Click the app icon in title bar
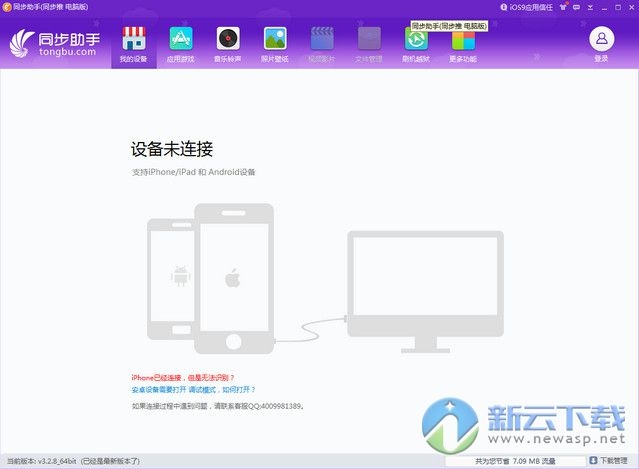The height and width of the screenshot is (469, 639). coord(7,7)
